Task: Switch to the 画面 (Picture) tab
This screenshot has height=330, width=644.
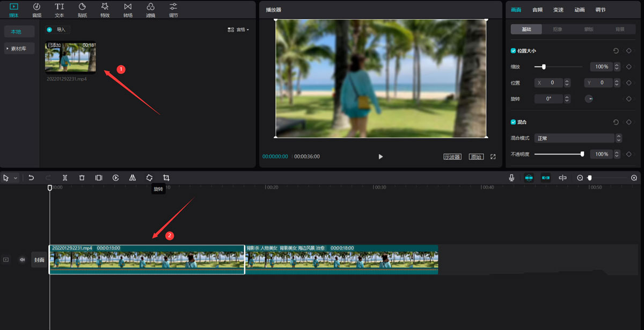Action: (516, 10)
